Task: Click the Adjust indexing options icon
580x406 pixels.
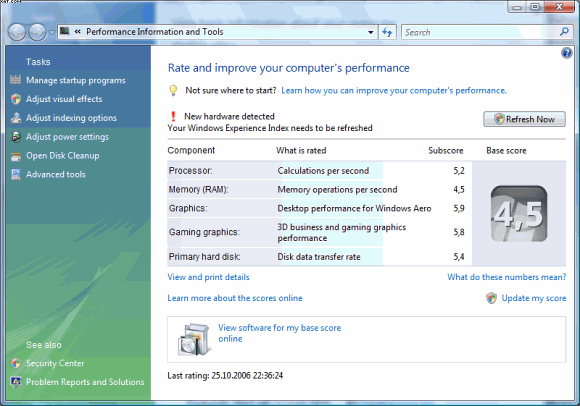Action: coord(16,118)
